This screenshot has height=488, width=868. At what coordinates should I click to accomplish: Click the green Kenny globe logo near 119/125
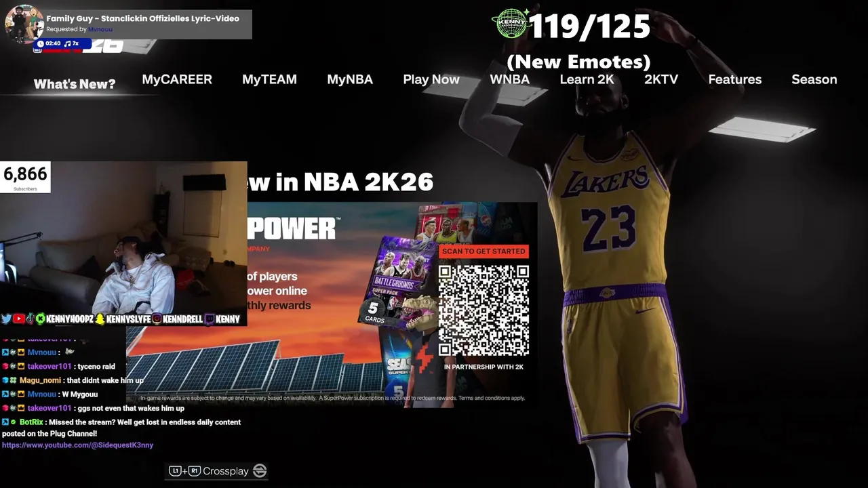point(512,24)
